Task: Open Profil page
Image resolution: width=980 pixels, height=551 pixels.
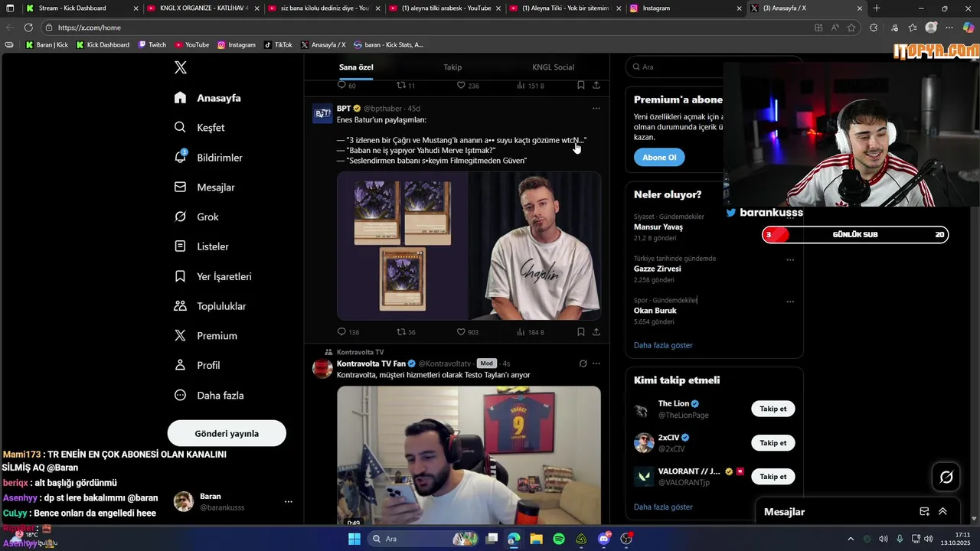Action: click(x=197, y=366)
